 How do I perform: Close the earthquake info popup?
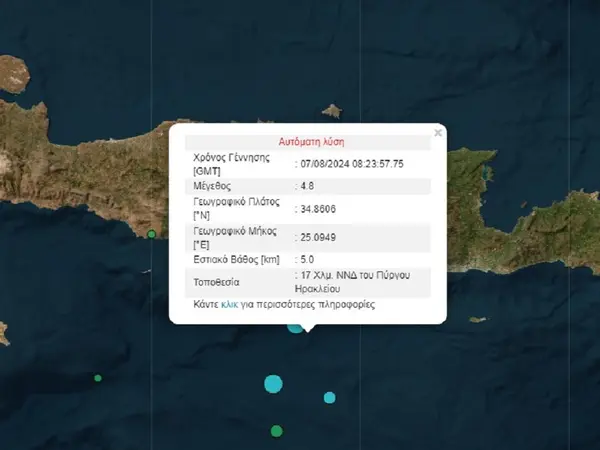437,131
